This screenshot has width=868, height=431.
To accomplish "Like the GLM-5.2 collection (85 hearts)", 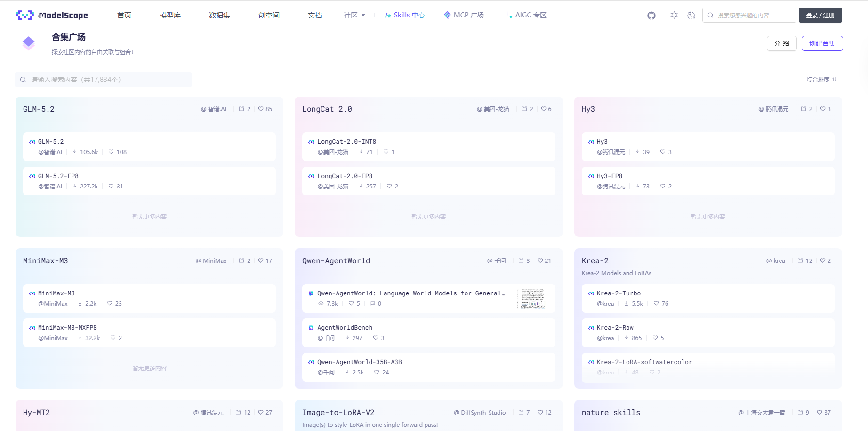I will 261,109.
